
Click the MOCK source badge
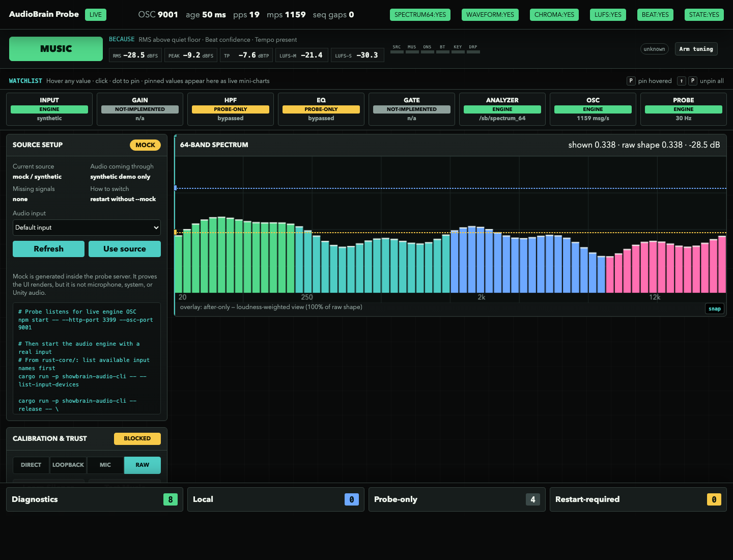(x=145, y=145)
